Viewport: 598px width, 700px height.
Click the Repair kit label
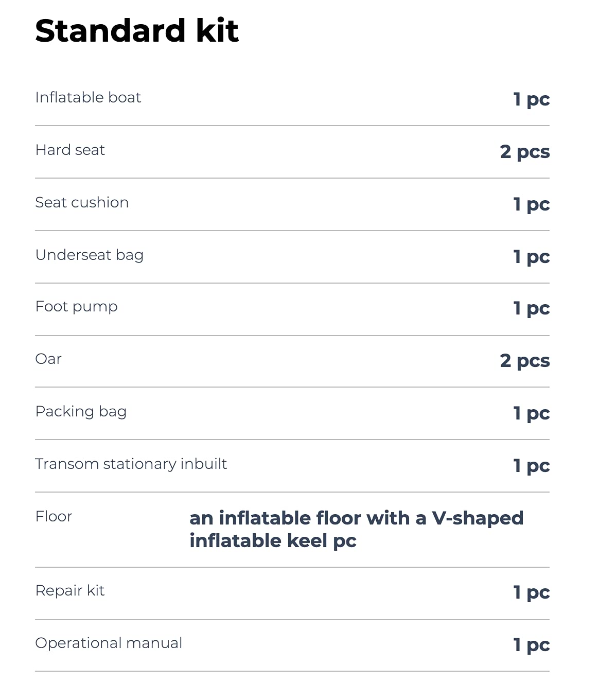pyautogui.click(x=70, y=590)
